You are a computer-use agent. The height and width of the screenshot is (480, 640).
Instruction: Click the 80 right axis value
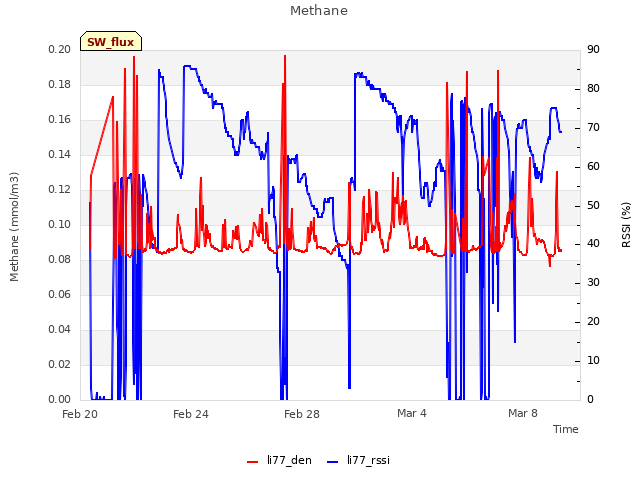click(593, 89)
